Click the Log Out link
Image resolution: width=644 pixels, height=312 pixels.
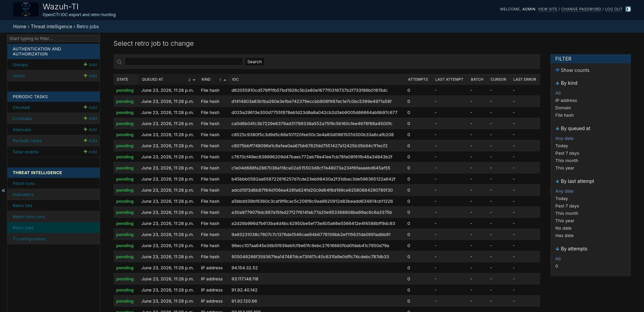point(614,9)
